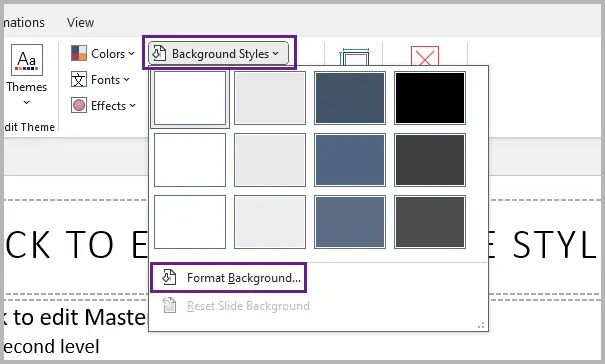605x364 pixels.
Task: Select the light gray style in the second row
Action: tap(270, 160)
